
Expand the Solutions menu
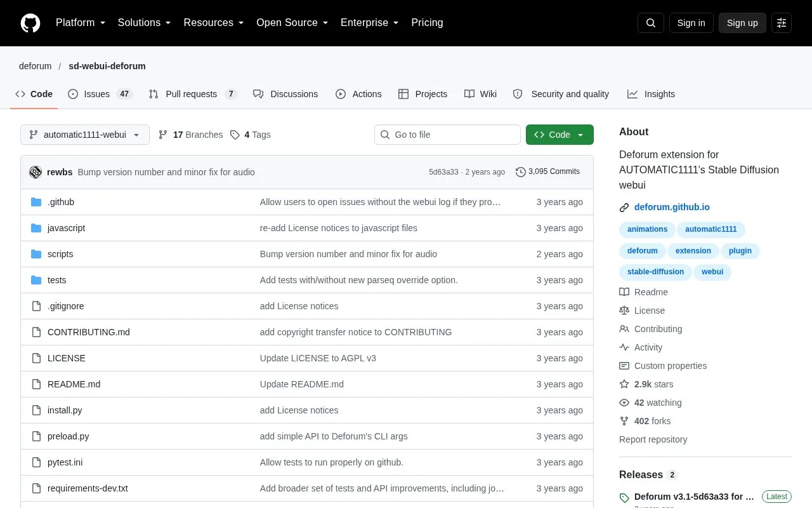(x=145, y=23)
